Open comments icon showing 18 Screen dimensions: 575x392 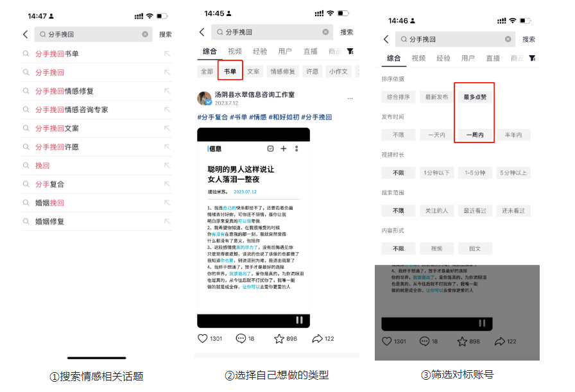[x=241, y=339]
